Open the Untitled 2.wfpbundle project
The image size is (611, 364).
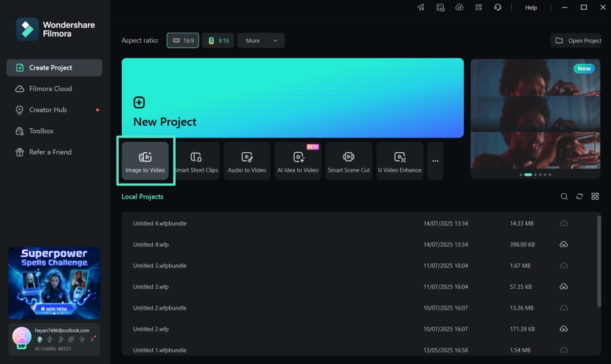(x=358, y=308)
